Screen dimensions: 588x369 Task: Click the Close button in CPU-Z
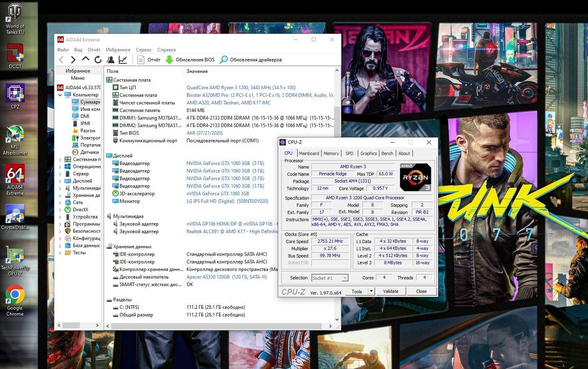[421, 291]
